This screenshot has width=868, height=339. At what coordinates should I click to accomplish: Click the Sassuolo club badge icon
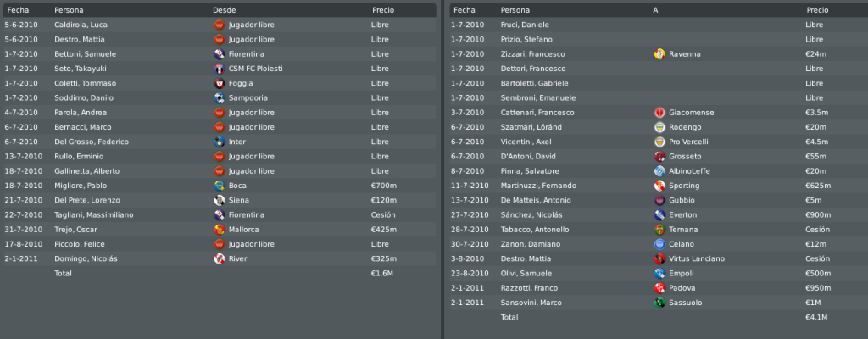point(659,303)
